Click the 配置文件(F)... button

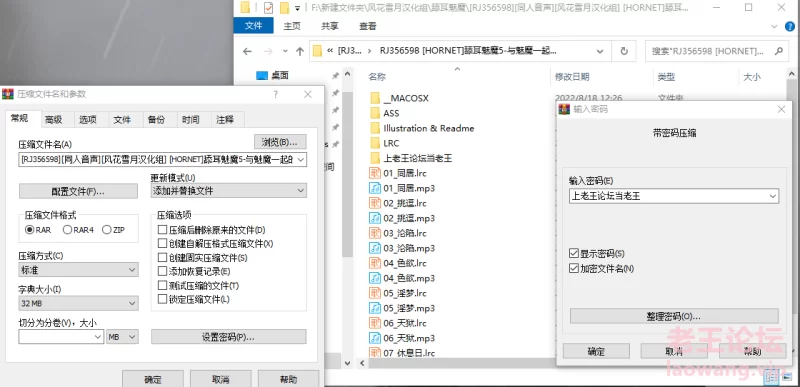(x=79, y=191)
